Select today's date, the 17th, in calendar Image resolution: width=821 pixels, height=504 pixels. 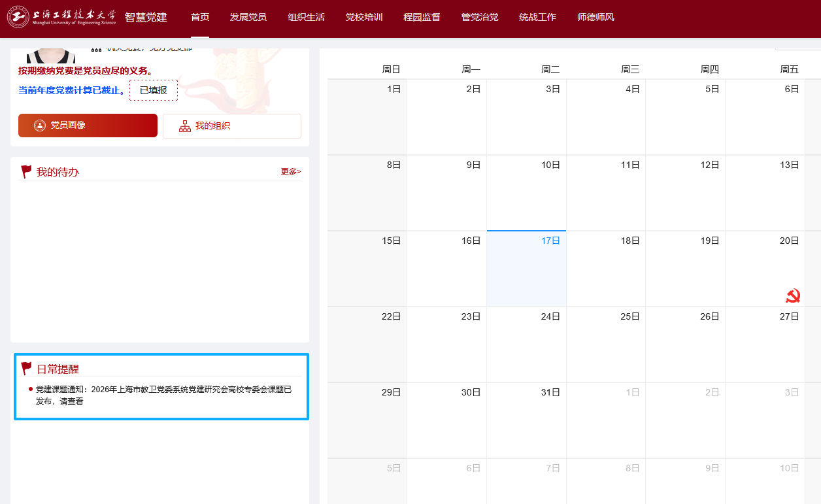[526, 268]
